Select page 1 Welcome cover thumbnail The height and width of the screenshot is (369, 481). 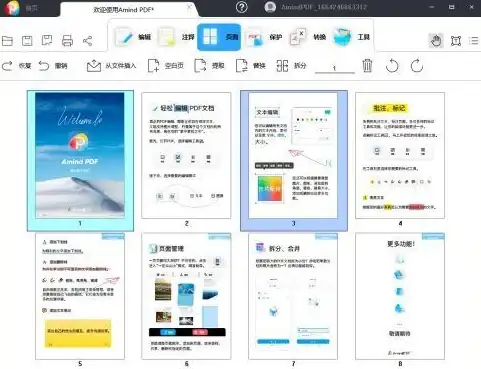click(x=80, y=155)
